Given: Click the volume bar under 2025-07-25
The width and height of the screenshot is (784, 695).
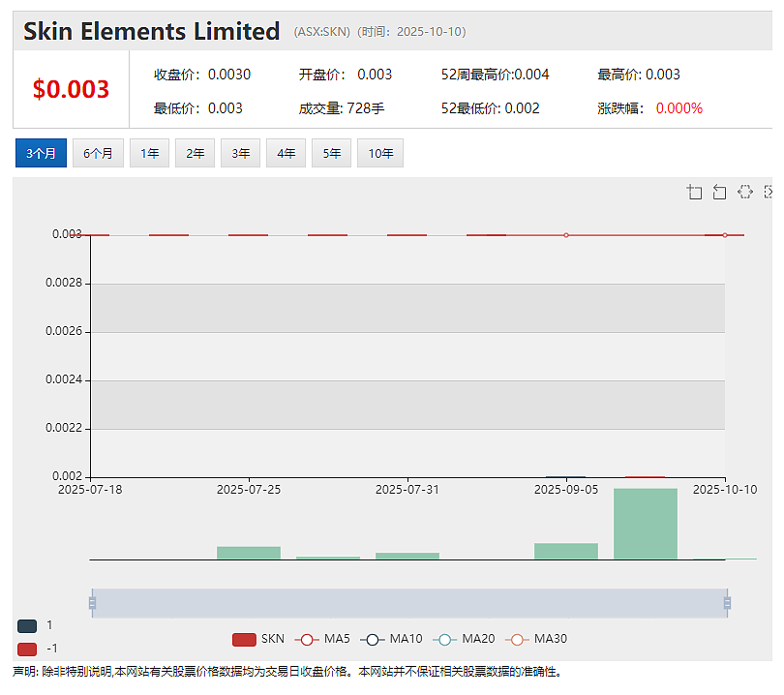Looking at the screenshot, I should pos(249,553).
